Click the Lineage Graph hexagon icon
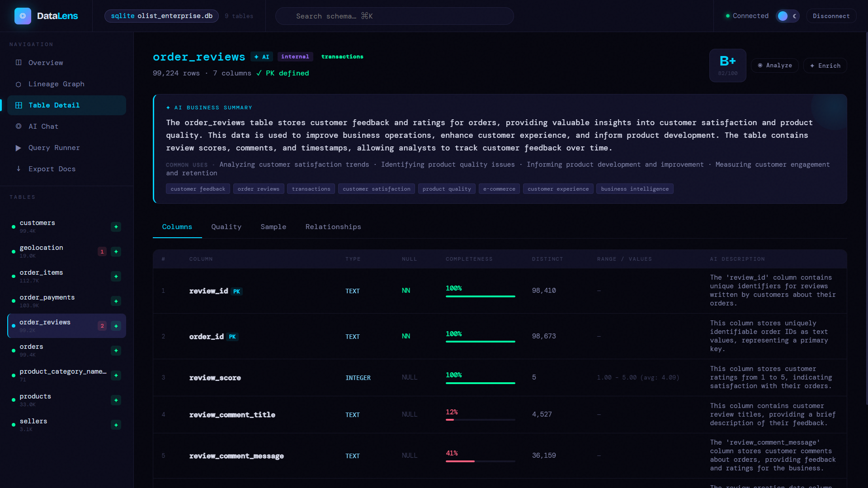 (19, 84)
